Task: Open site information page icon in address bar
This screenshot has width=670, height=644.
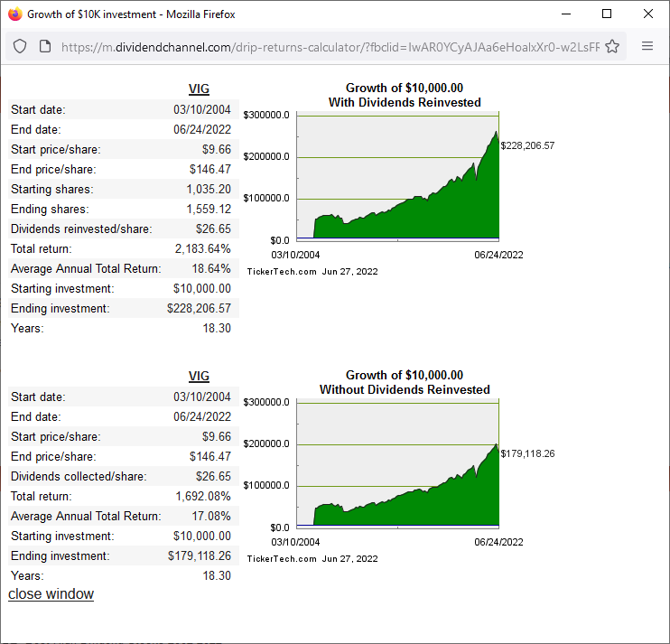Action: [x=44, y=46]
